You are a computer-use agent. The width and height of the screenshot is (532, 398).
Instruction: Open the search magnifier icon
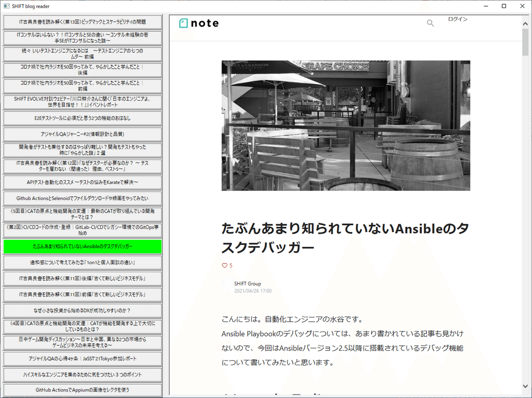[x=430, y=23]
